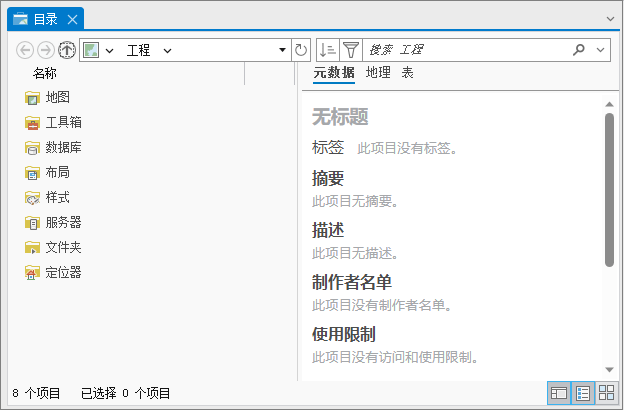Select the 定位器 (Locators) item

(x=63, y=272)
